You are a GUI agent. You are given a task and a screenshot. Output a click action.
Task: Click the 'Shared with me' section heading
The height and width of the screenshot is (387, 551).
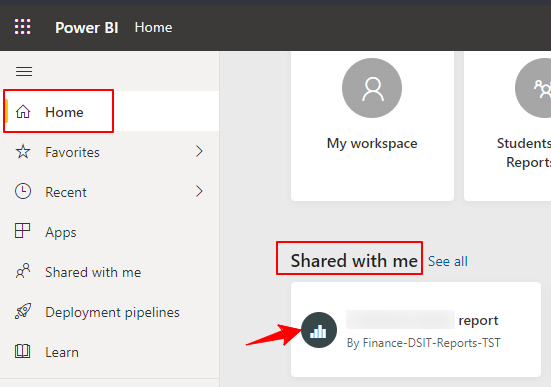[354, 260]
